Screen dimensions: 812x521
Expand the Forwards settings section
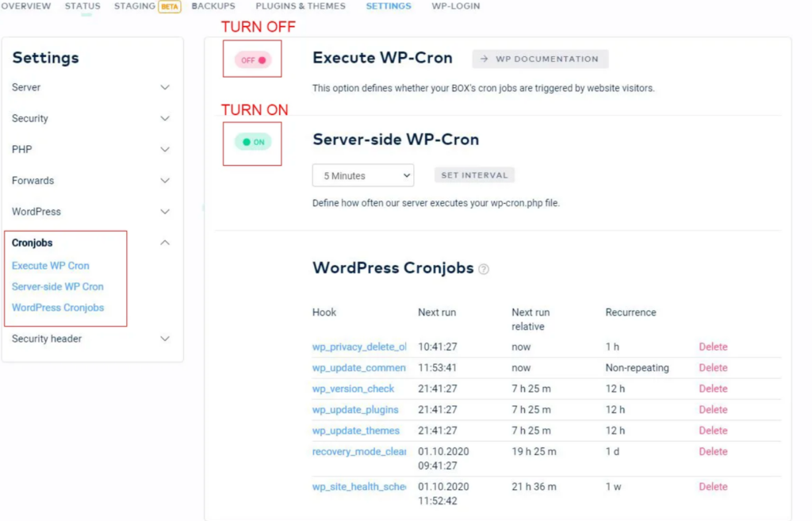tap(90, 180)
